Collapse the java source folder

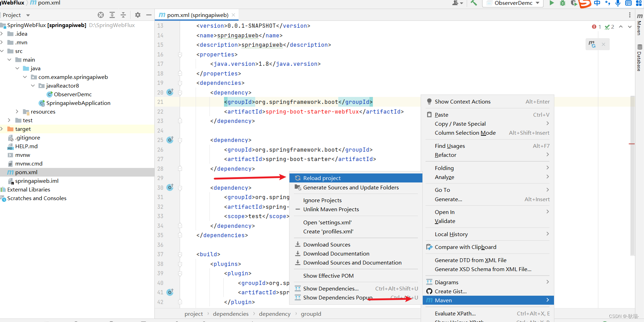click(17, 68)
